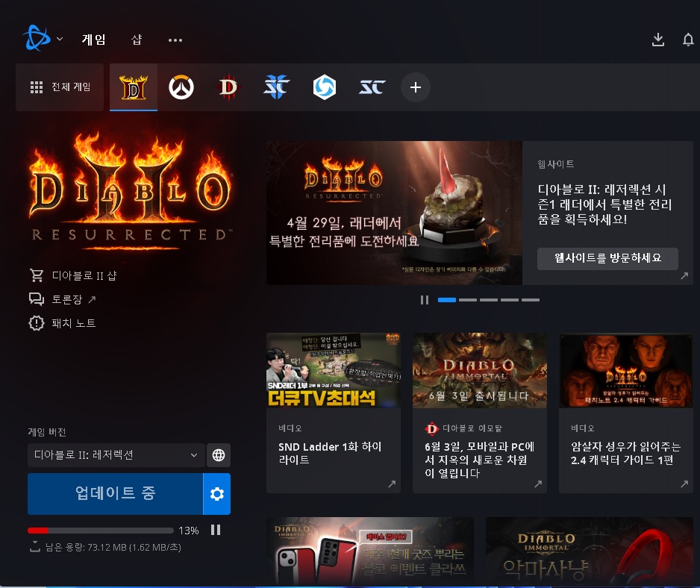Open the Diablo Immortal 6월 3일 news card
This screenshot has width=700, height=588.
tap(480, 413)
